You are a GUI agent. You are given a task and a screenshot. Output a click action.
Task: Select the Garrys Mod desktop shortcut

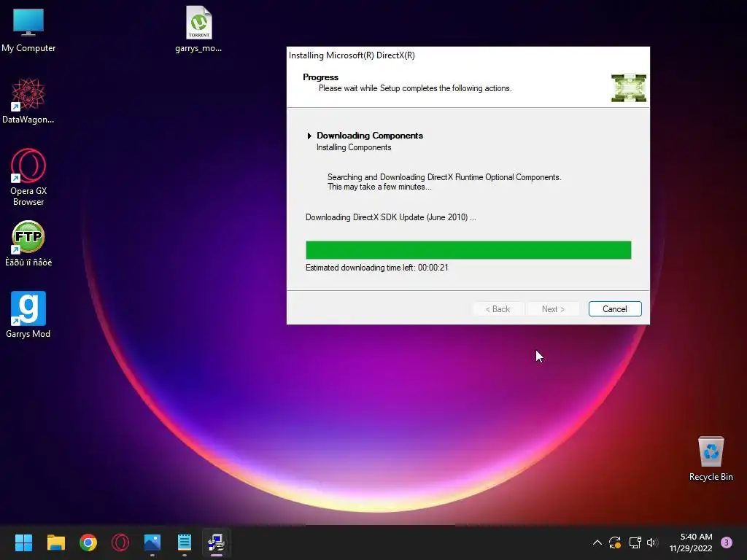(28, 315)
